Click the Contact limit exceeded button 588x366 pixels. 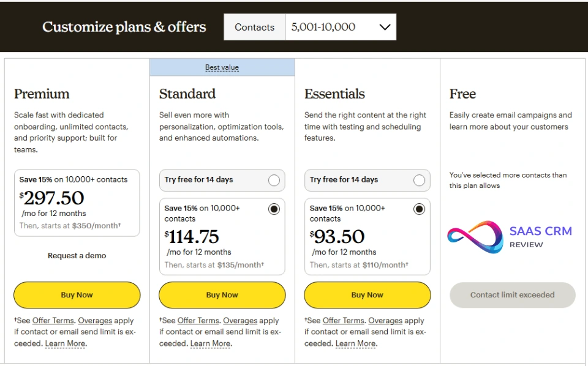pos(512,295)
